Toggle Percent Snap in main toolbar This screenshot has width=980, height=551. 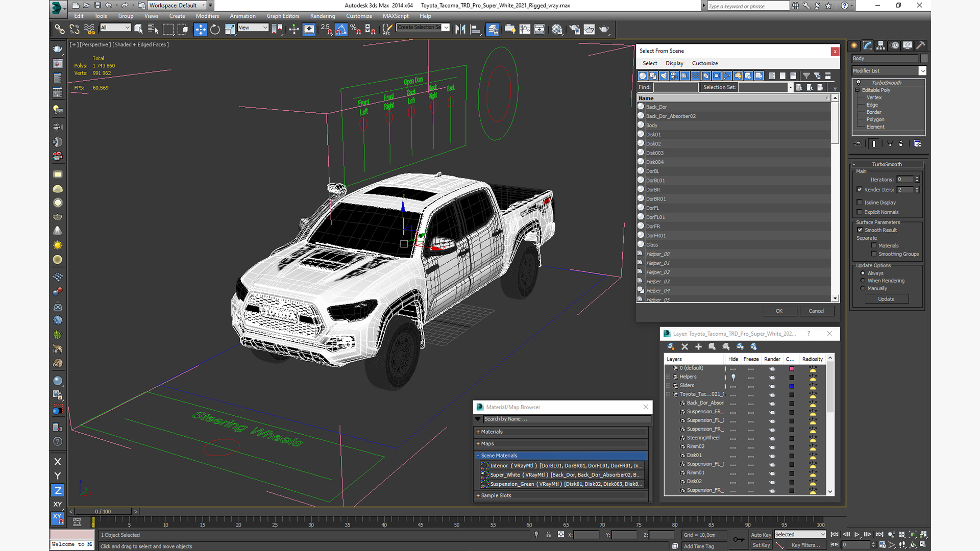356,30
